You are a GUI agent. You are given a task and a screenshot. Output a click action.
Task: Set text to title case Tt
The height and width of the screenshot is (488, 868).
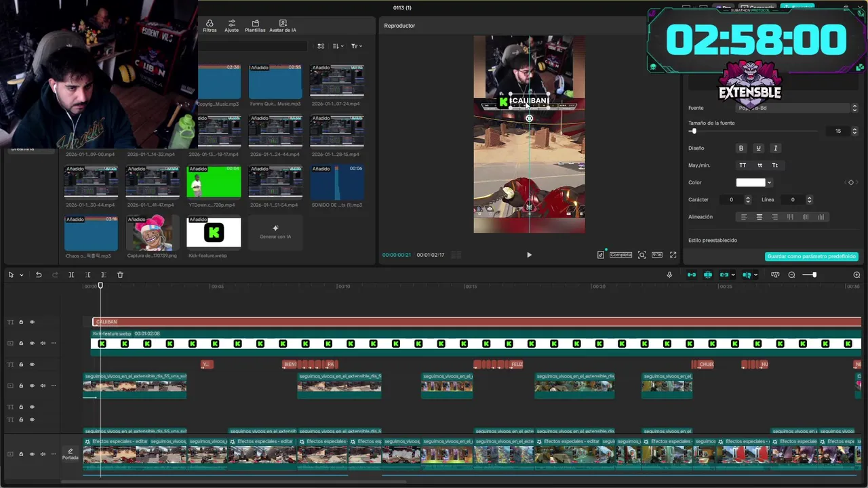(775, 165)
